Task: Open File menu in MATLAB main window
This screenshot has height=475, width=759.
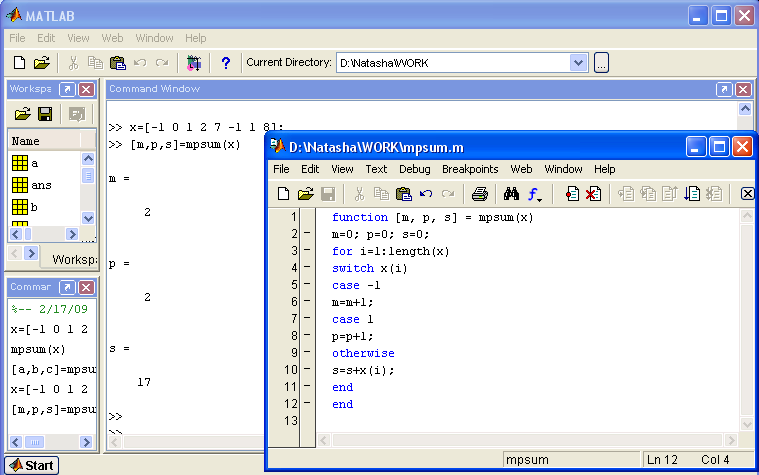Action: tap(17, 38)
